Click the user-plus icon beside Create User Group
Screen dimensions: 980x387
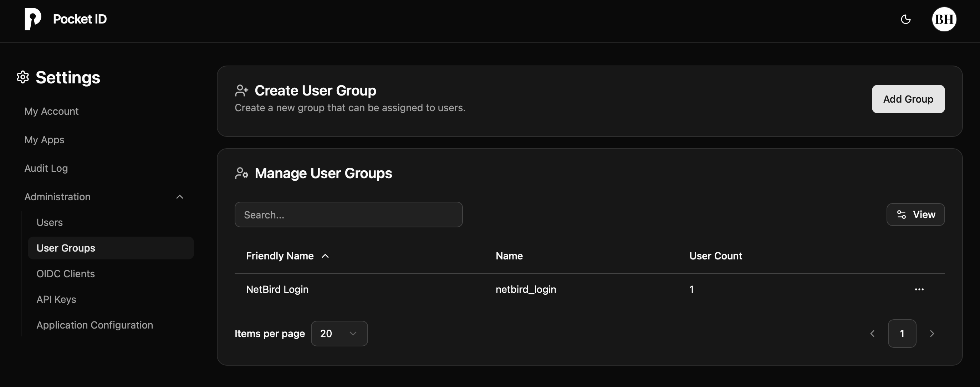point(241,90)
